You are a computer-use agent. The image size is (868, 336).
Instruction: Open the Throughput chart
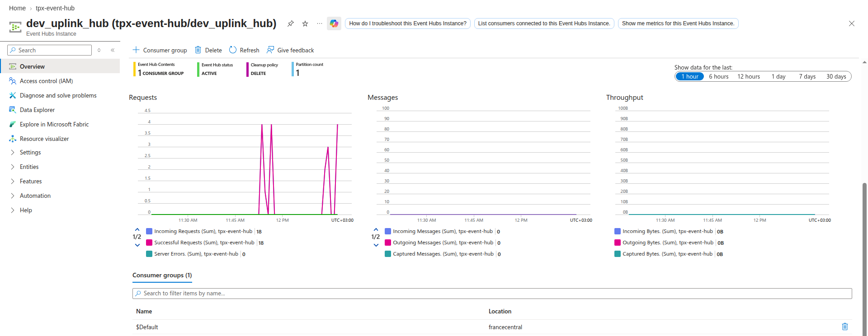(722, 163)
